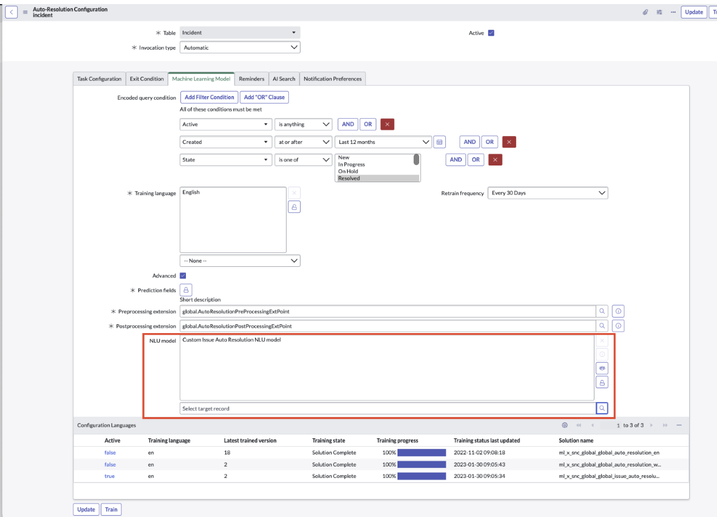
Task: Select Machine Learning Model tab
Action: coord(201,79)
